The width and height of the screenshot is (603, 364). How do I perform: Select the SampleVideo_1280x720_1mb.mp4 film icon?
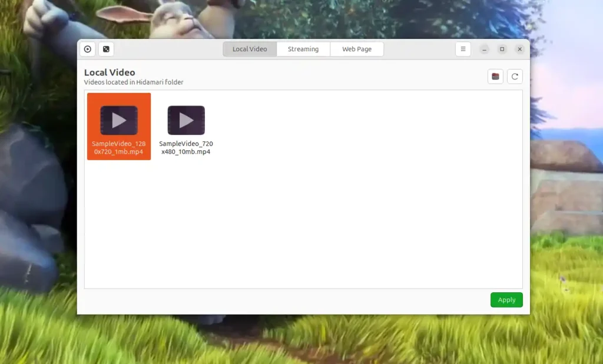coord(119,120)
